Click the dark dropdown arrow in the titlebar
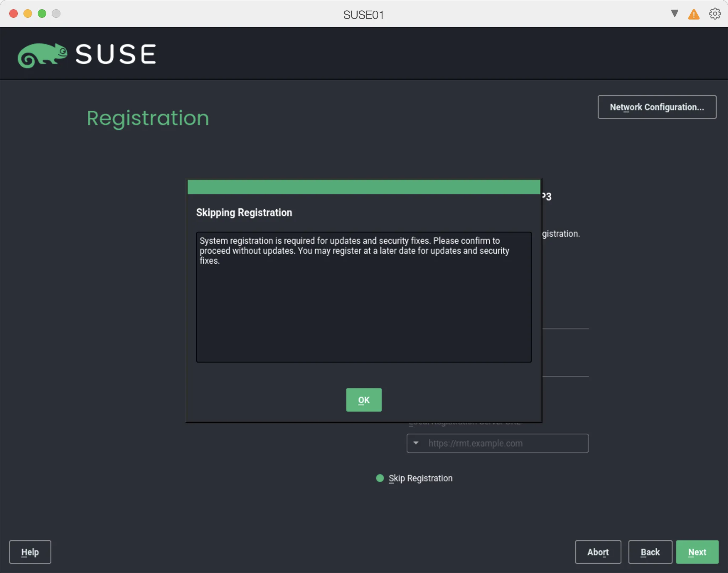 click(674, 14)
